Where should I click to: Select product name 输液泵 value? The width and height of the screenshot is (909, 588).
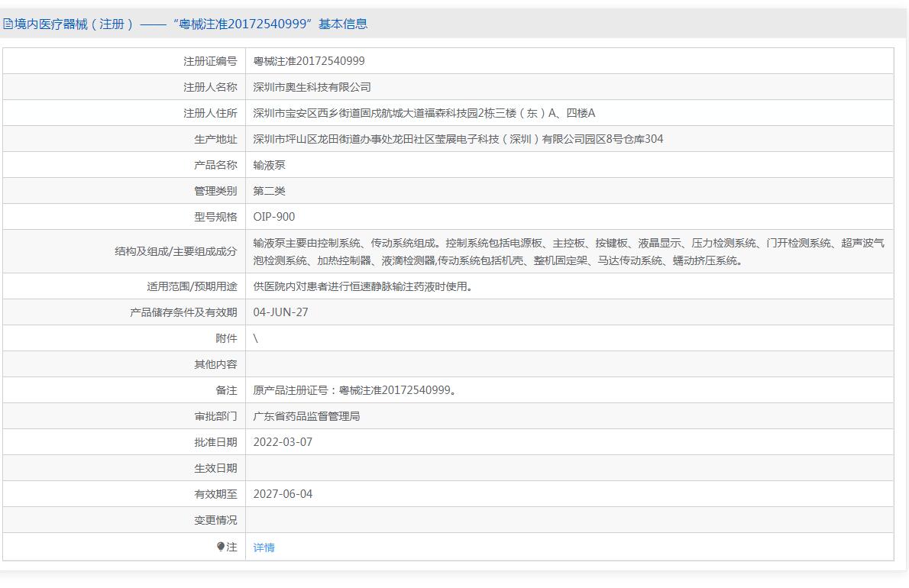[x=269, y=165]
